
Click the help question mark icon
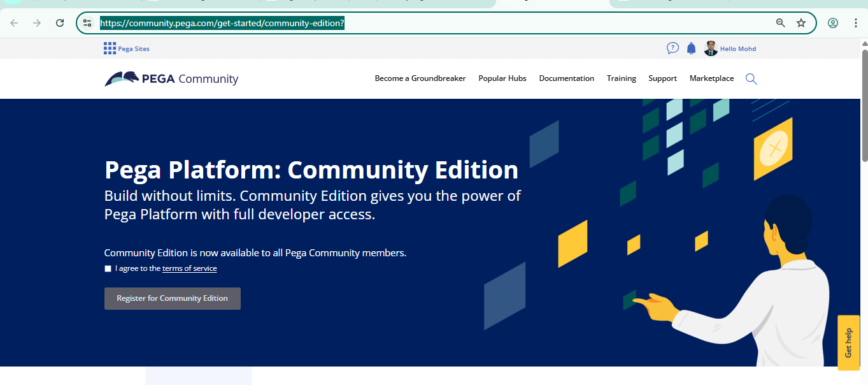pos(672,48)
